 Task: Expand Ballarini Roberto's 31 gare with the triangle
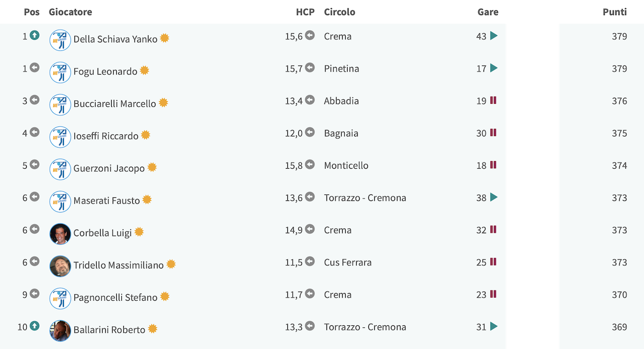pyautogui.click(x=494, y=326)
